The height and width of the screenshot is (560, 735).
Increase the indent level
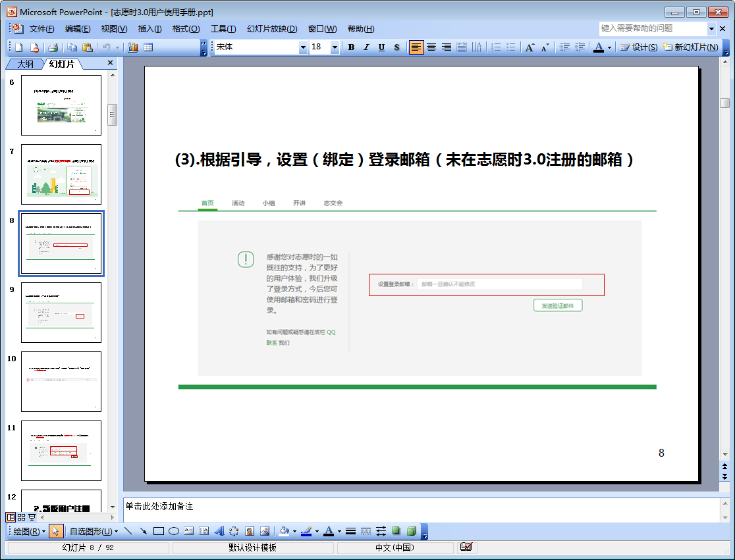tap(580, 47)
